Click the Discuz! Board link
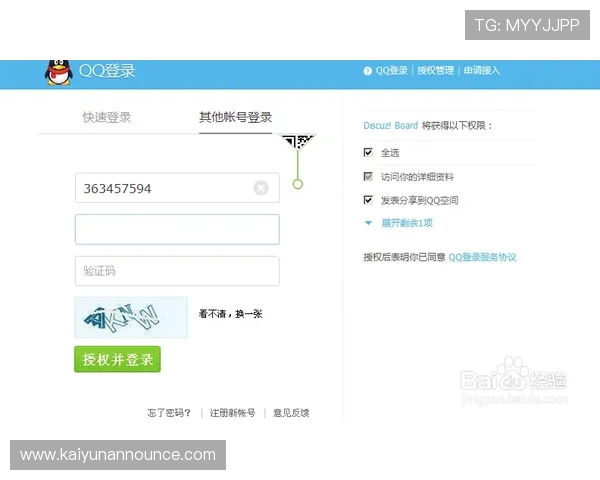Viewport: 600px width, 480px height. point(391,126)
